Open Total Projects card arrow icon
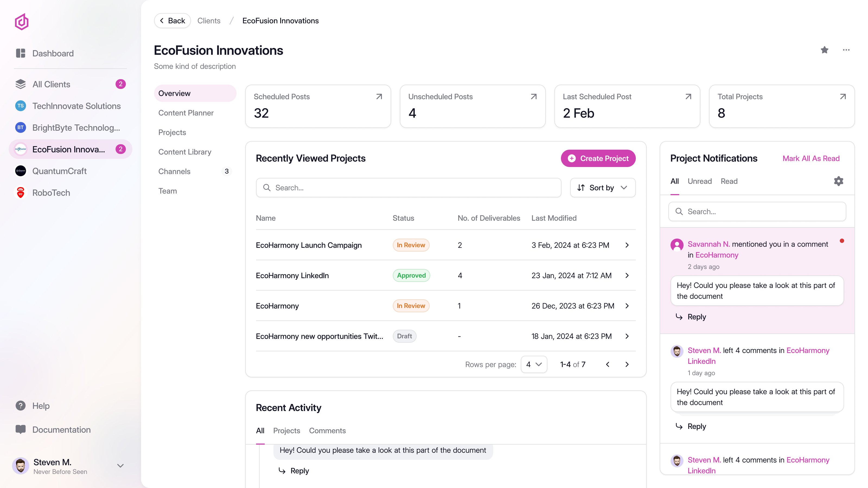This screenshot has height=488, width=868. [x=843, y=97]
